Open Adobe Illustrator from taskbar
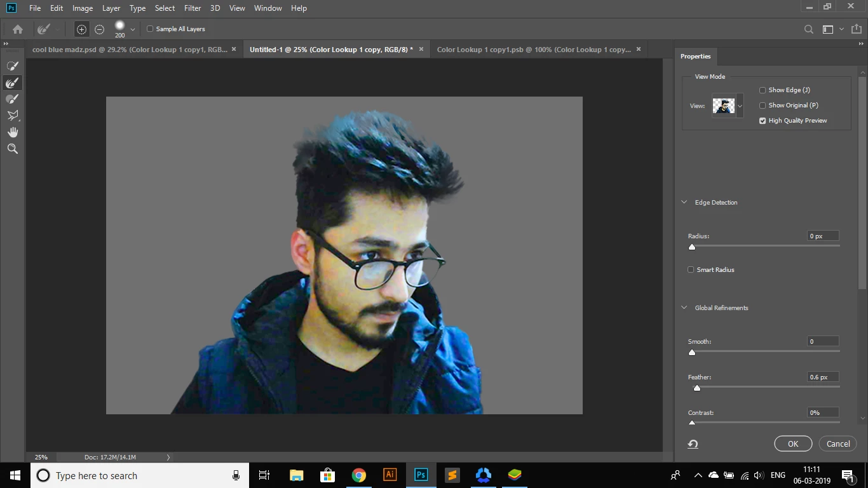Image resolution: width=868 pixels, height=488 pixels. click(390, 475)
